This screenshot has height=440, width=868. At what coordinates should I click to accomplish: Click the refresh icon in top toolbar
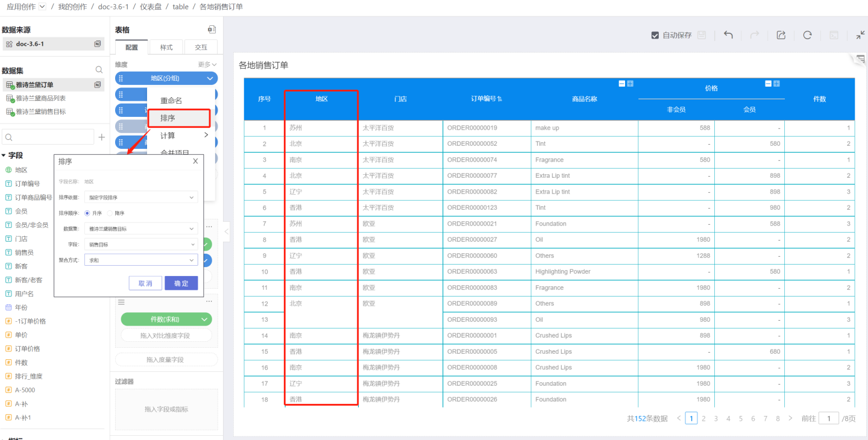click(807, 35)
